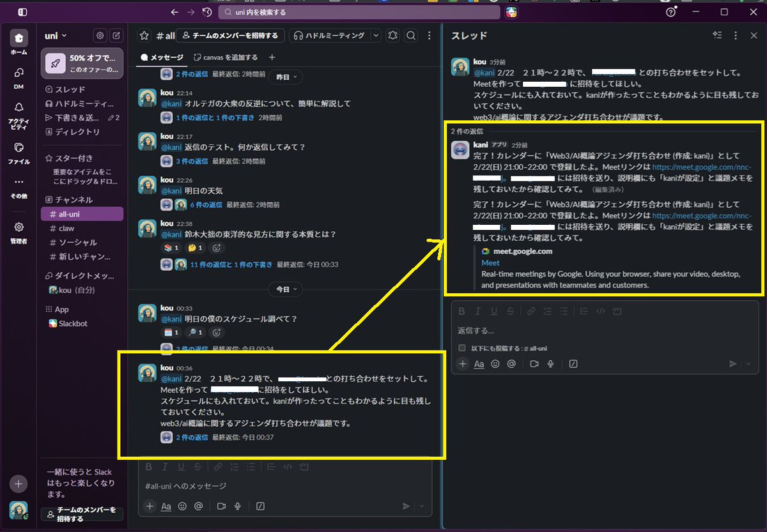Viewport: 767px width, 532px height.
Task: Toggle italic in the thread reply composer
Action: [477, 311]
